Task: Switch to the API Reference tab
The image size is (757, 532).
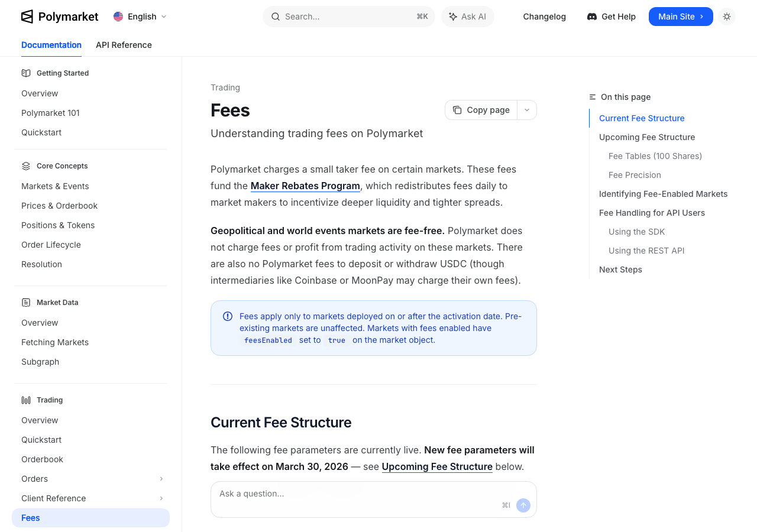Action: [x=124, y=45]
